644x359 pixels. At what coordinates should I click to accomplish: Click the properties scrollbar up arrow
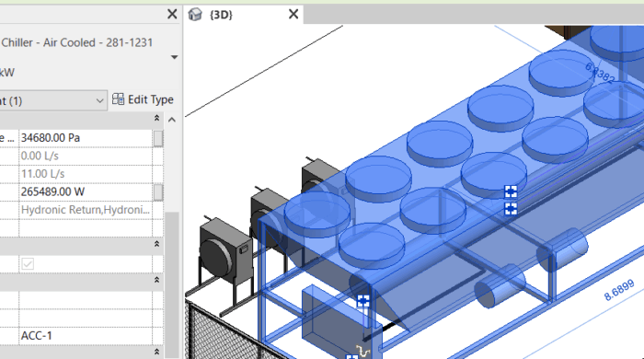point(172,120)
